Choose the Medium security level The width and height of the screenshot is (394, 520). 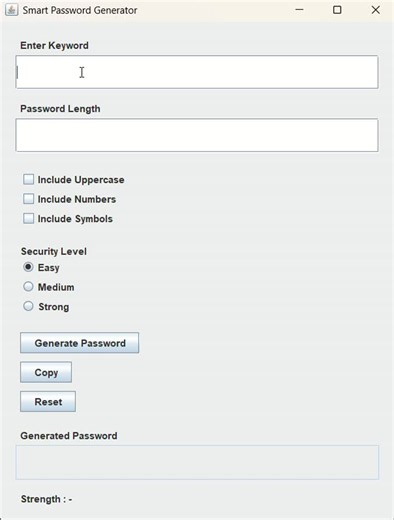tap(28, 287)
